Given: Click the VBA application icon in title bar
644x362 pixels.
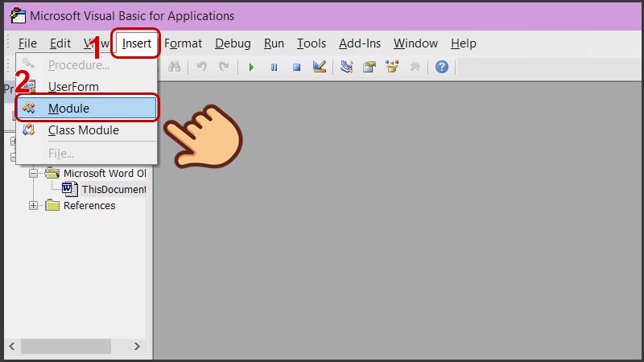Looking at the screenshot, I should point(18,15).
